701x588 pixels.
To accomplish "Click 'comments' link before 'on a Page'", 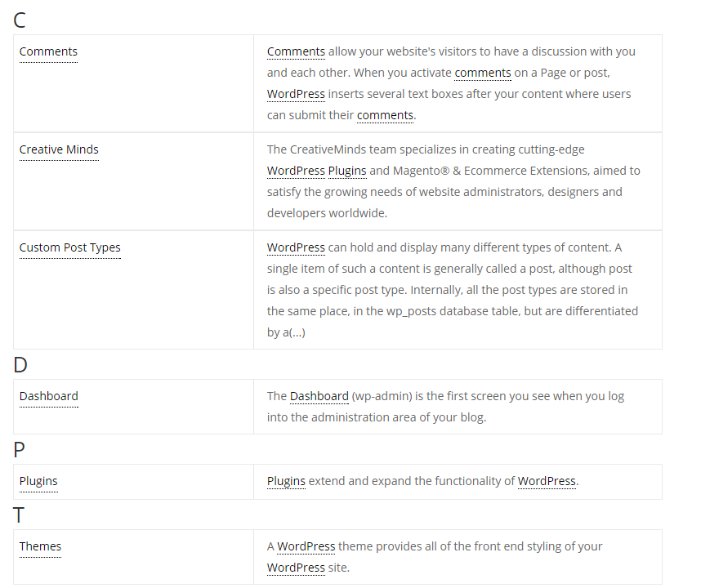I will [x=483, y=73].
